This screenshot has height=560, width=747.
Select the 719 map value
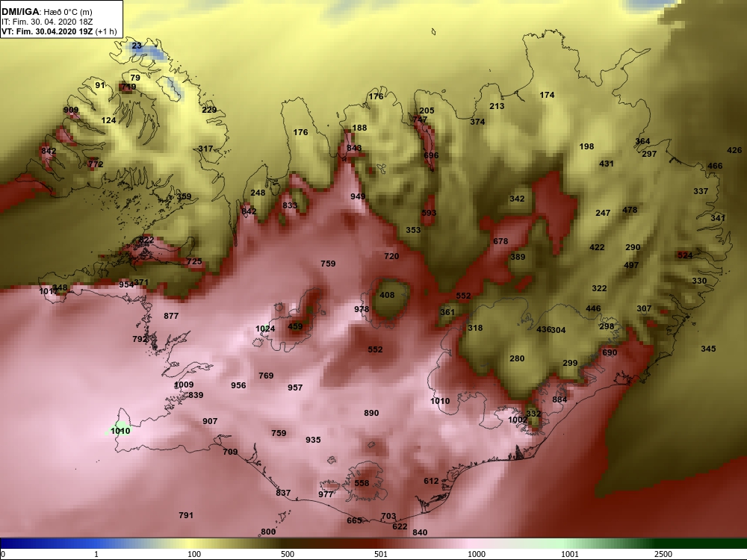pos(128,87)
